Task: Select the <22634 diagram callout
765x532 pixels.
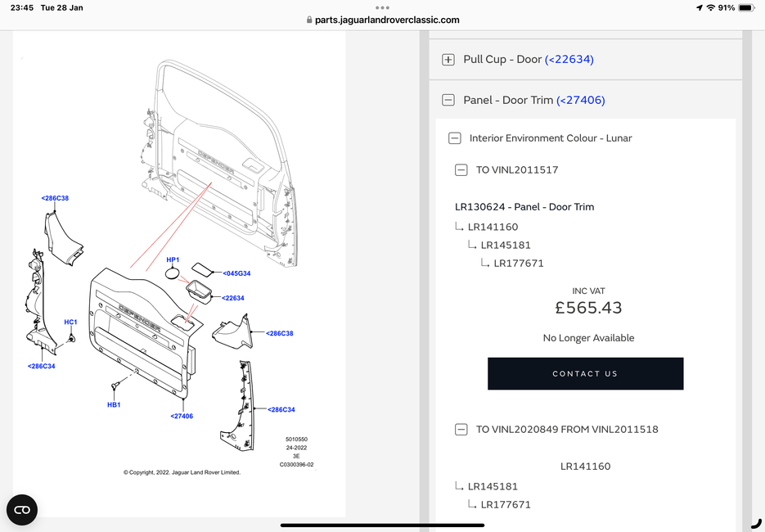Action: point(232,298)
